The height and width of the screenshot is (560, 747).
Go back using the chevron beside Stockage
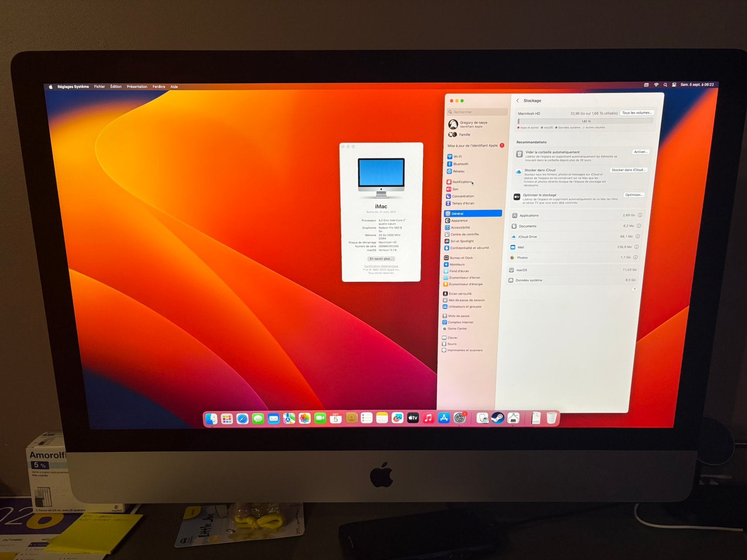pyautogui.click(x=518, y=100)
